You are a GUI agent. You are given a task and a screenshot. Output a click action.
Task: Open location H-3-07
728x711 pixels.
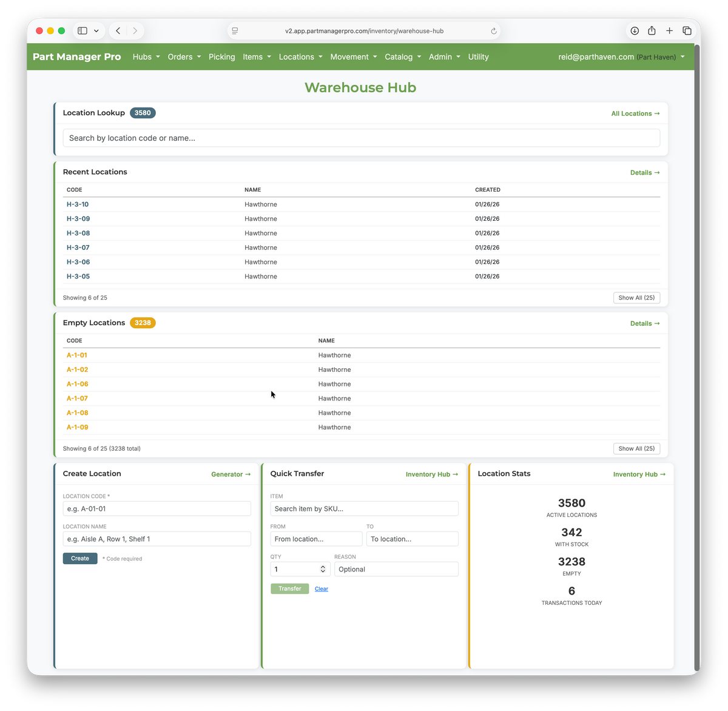[78, 248]
